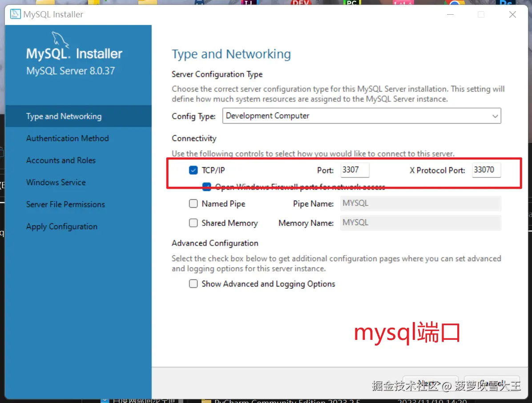Image resolution: width=532 pixels, height=403 pixels.
Task: Toggle Open Windows Firewall ports checkbox
Action: pyautogui.click(x=207, y=186)
